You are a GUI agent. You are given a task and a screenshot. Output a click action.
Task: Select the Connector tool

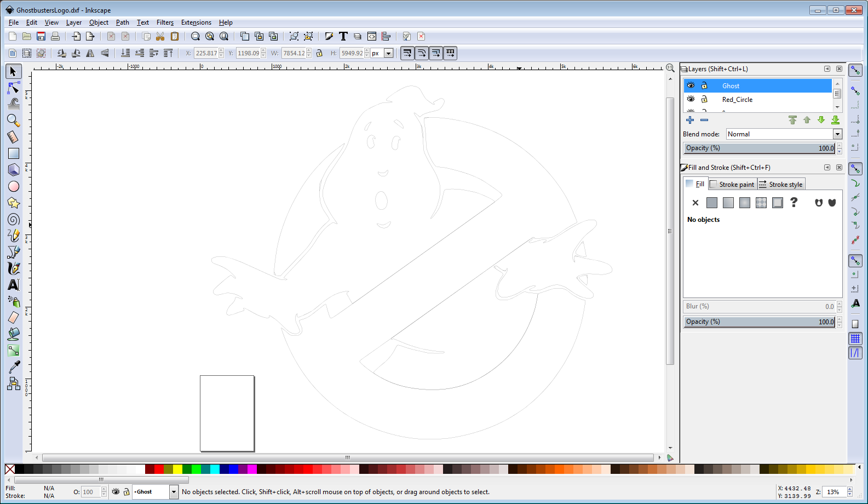tap(14, 383)
